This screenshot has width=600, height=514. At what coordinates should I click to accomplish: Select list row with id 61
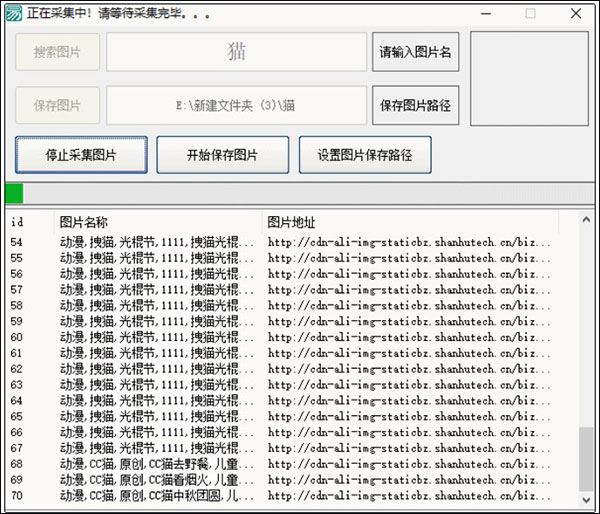(x=282, y=353)
